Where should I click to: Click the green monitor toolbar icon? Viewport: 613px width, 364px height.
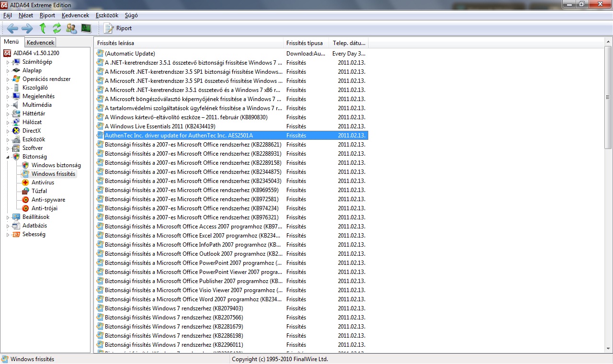[86, 28]
